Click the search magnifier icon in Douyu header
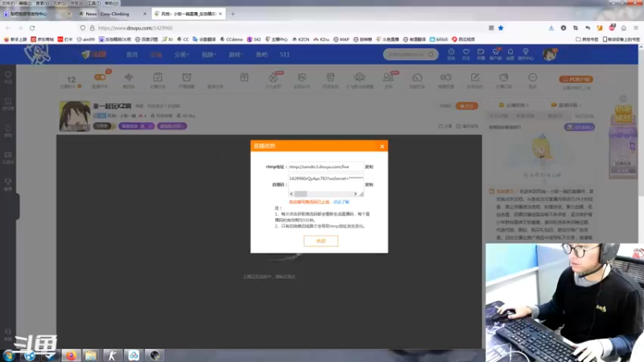The width and height of the screenshot is (644, 362). [x=431, y=54]
